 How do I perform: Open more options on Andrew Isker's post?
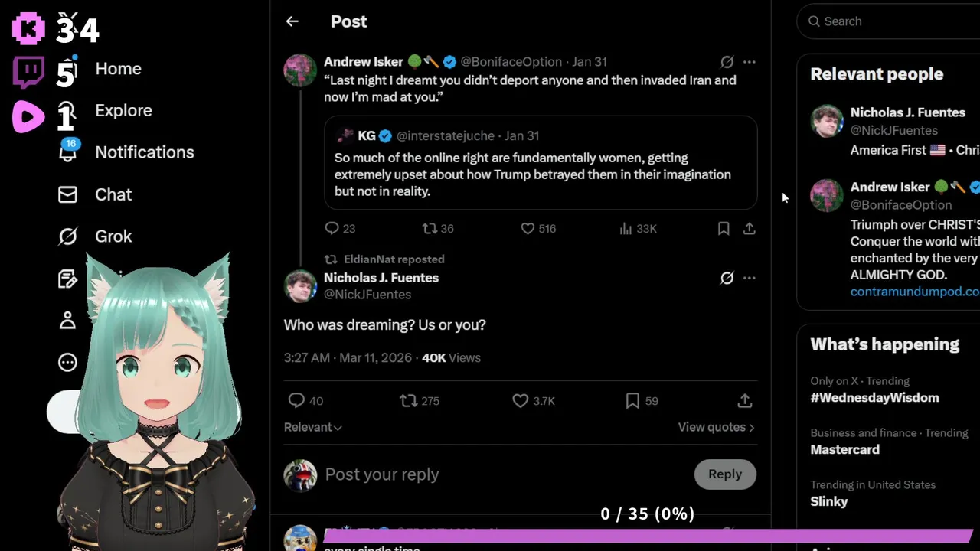(750, 62)
